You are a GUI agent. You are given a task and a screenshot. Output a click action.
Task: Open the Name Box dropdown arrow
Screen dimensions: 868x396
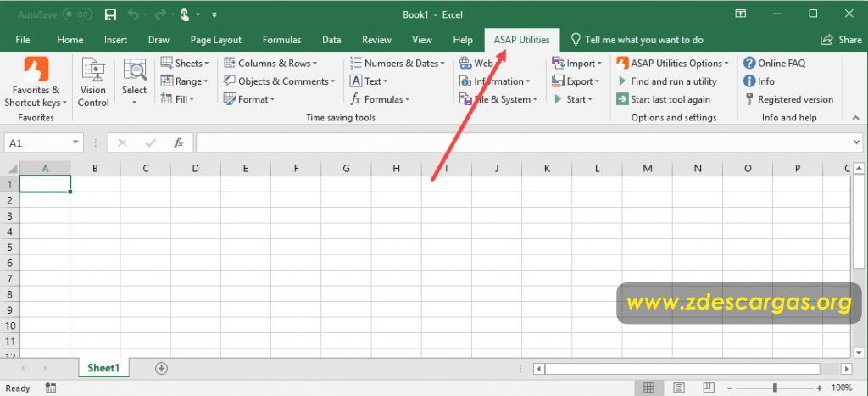tap(76, 143)
